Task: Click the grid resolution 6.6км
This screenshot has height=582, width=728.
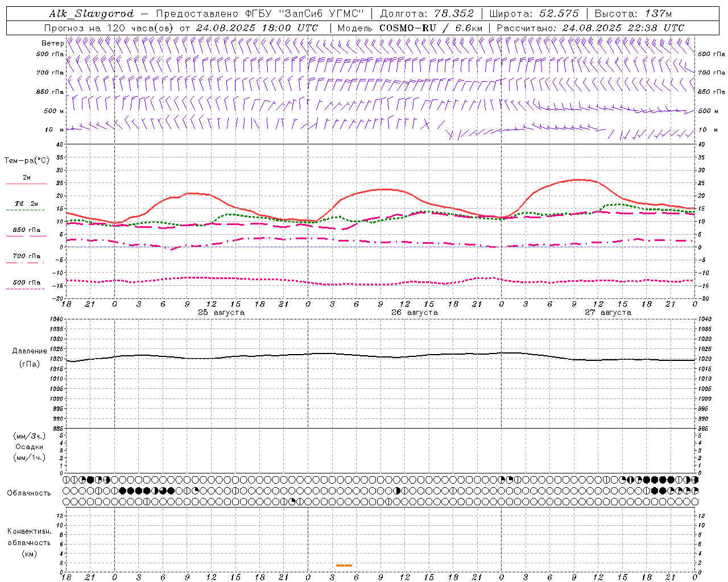Action: point(469,28)
